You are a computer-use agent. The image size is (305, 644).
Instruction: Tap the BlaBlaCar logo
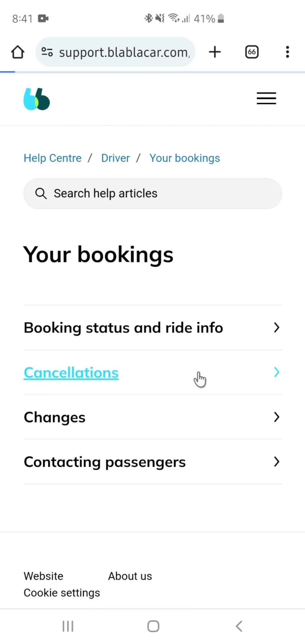pyautogui.click(x=37, y=99)
